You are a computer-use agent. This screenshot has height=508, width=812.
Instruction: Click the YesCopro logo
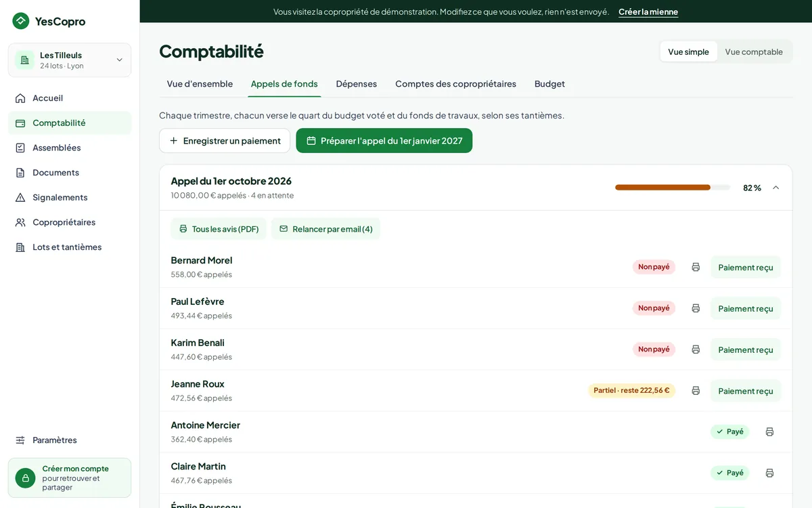49,21
